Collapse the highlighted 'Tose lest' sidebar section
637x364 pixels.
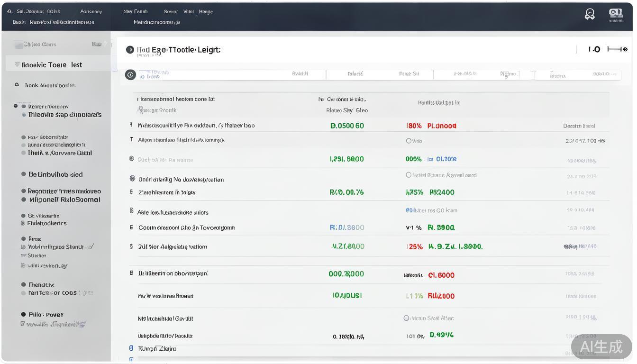(x=18, y=64)
